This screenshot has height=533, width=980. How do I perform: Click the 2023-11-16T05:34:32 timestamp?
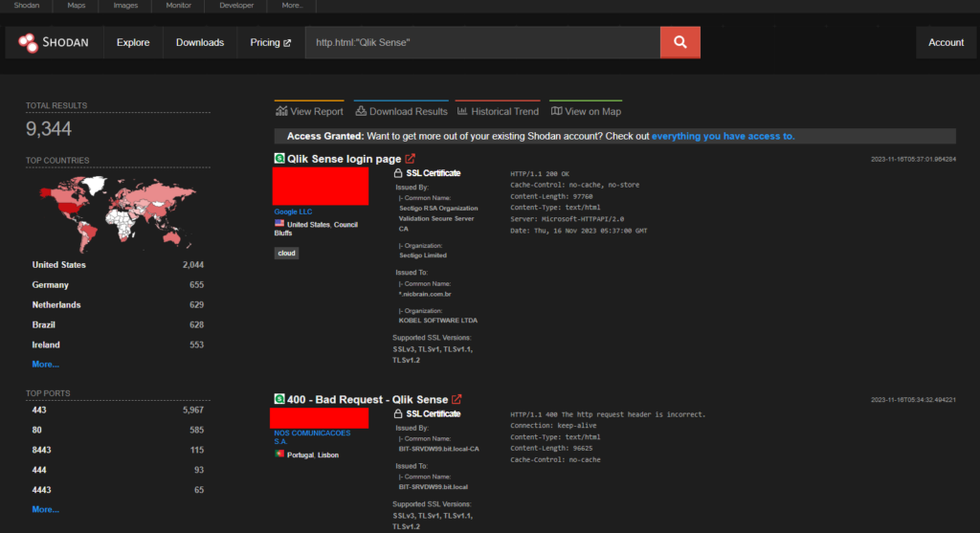tap(913, 400)
